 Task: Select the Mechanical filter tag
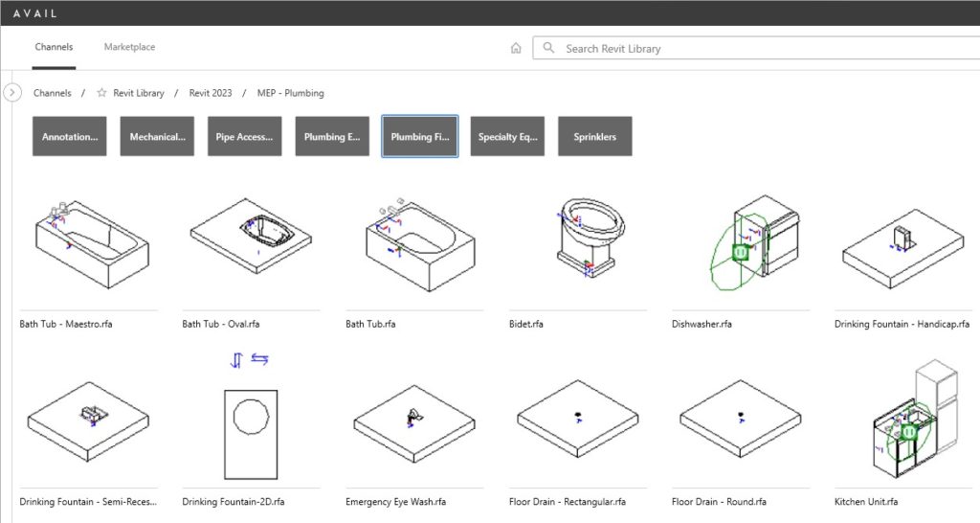[x=157, y=137]
